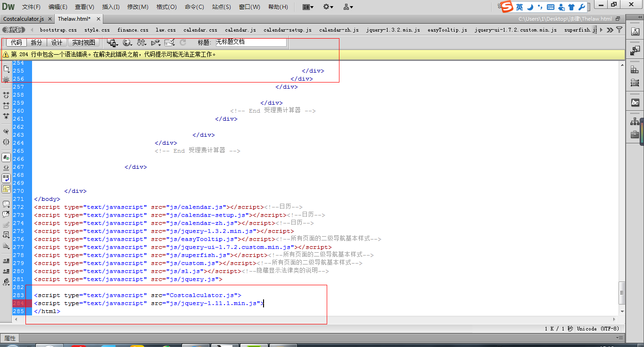Screen dimensions: 644x347
Task: Format source code icon
Action: (6, 282)
